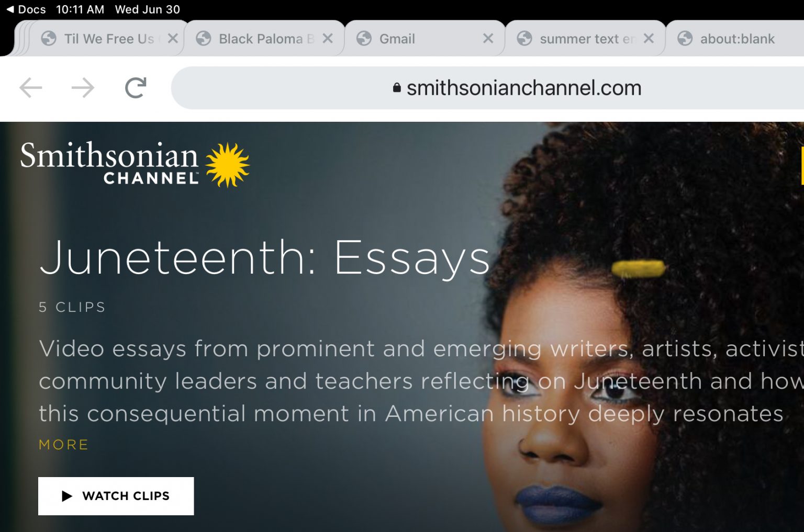Image resolution: width=804 pixels, height=532 pixels.
Task: Close the summer text tab
Action: 649,38
